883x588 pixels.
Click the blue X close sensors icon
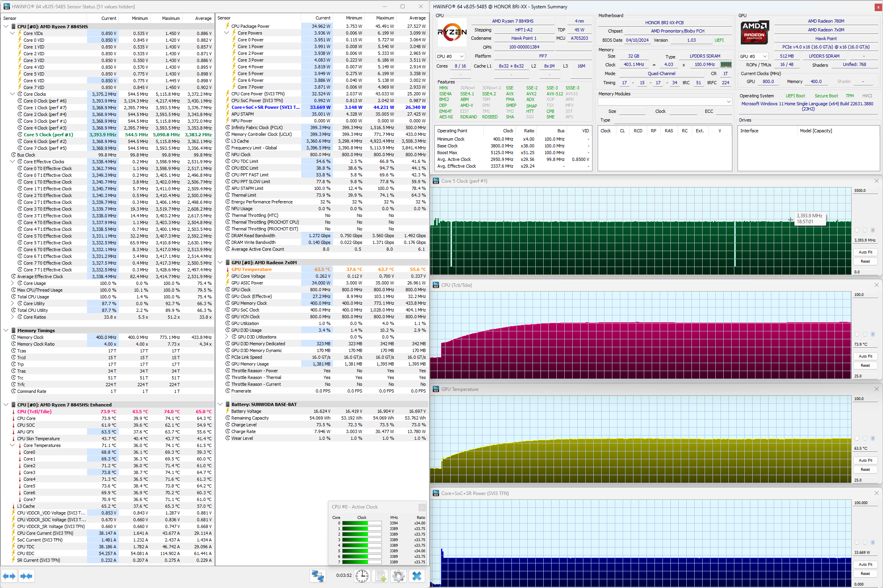tap(416, 576)
